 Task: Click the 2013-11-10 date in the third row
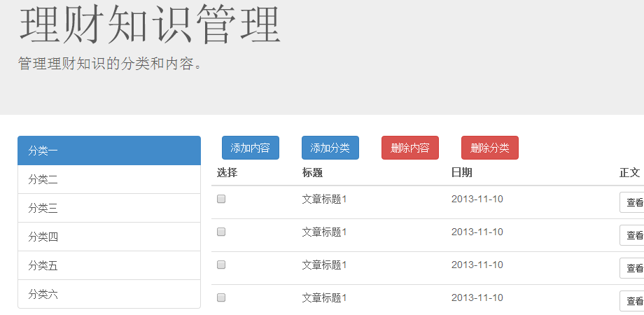(x=477, y=265)
